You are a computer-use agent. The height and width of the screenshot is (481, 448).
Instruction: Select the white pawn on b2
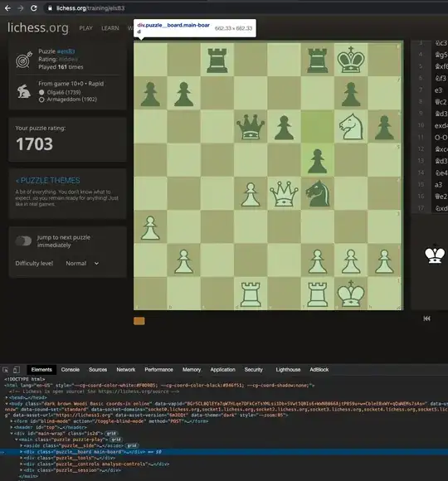pos(184,261)
